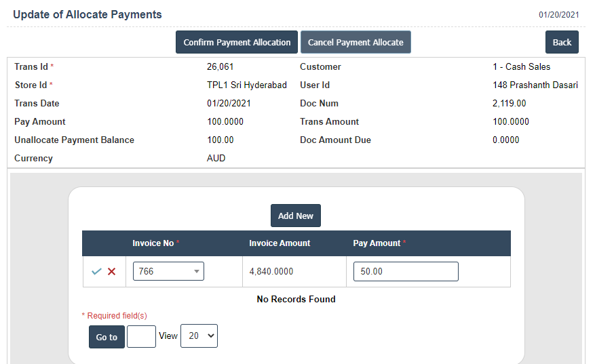The image size is (595, 364).
Task: Click Add New to add an invoice row
Action: (x=296, y=216)
